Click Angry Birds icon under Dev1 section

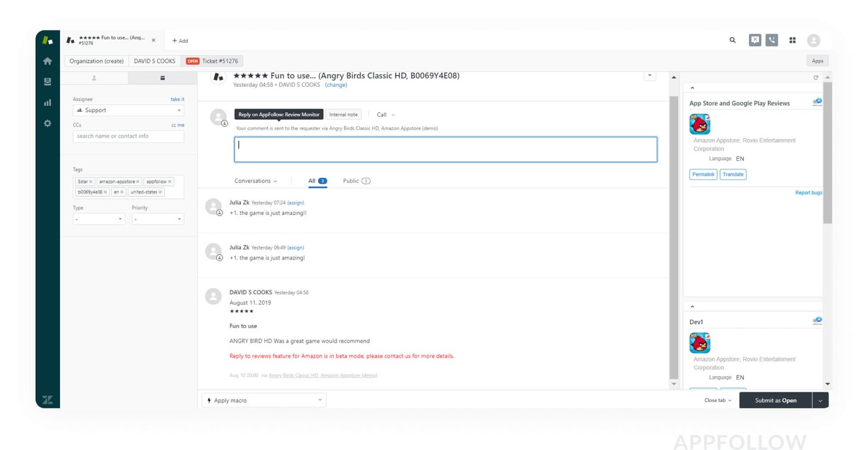tap(700, 343)
